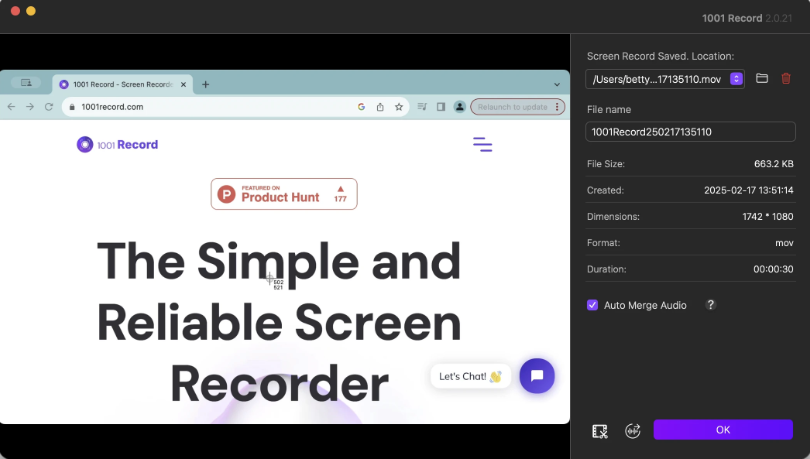The height and width of the screenshot is (459, 810).
Task: Open the saved recording's folder icon
Action: coord(761,78)
